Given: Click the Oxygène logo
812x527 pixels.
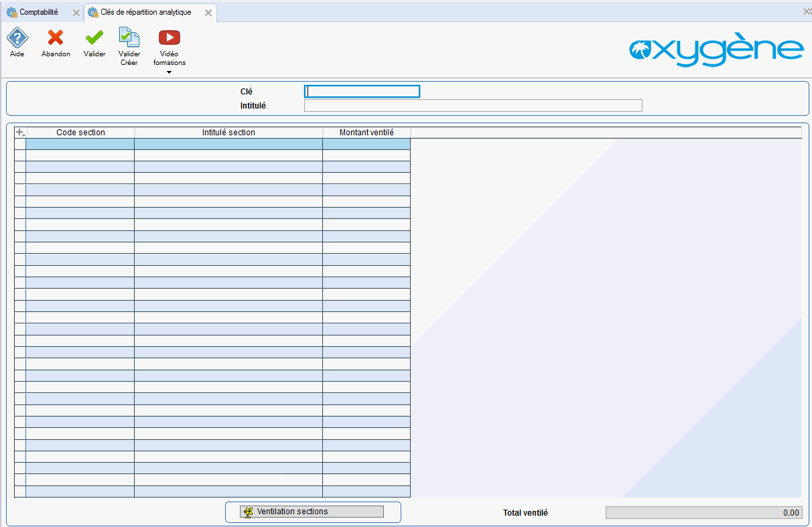Looking at the screenshot, I should coord(716,50).
